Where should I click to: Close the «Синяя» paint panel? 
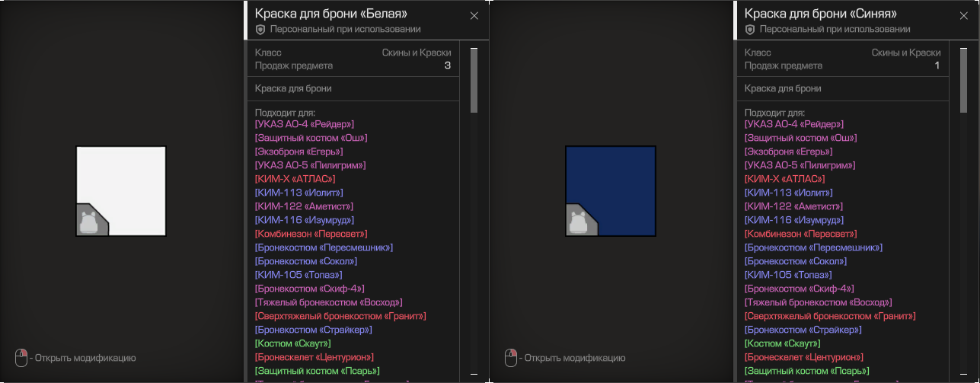[964, 15]
